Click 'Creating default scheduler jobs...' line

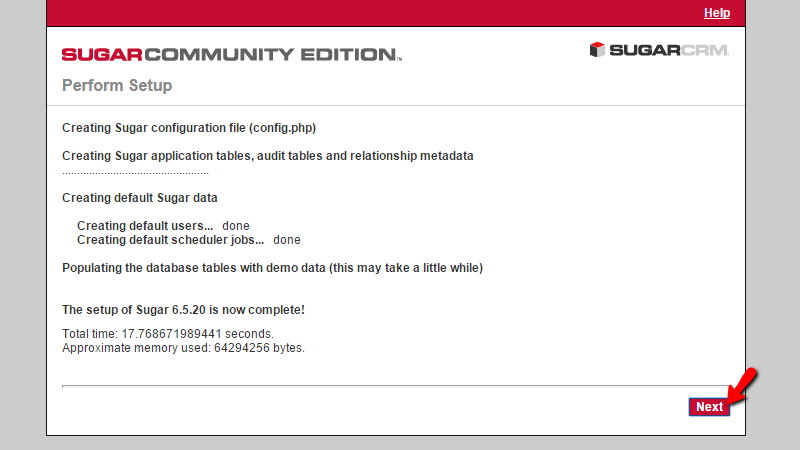189,240
